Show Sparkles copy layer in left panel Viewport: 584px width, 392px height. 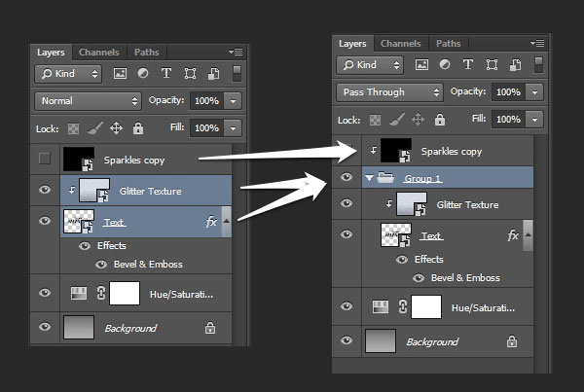(x=45, y=159)
